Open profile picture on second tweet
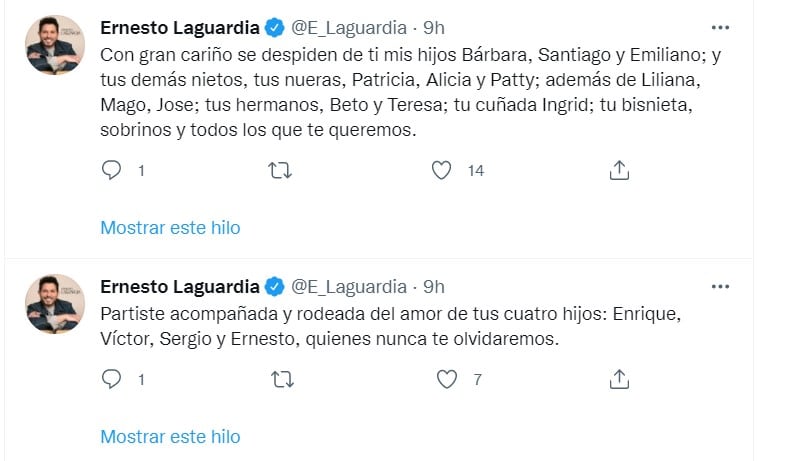 (55, 303)
